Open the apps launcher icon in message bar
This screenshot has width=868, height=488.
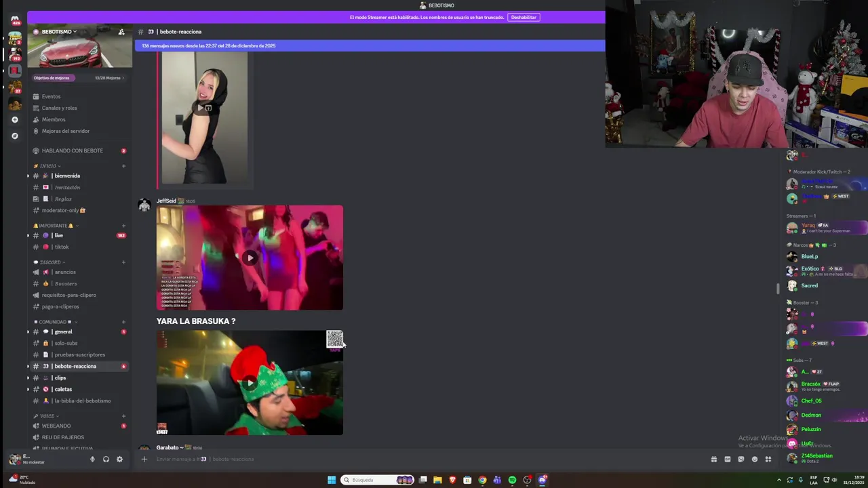click(768, 459)
